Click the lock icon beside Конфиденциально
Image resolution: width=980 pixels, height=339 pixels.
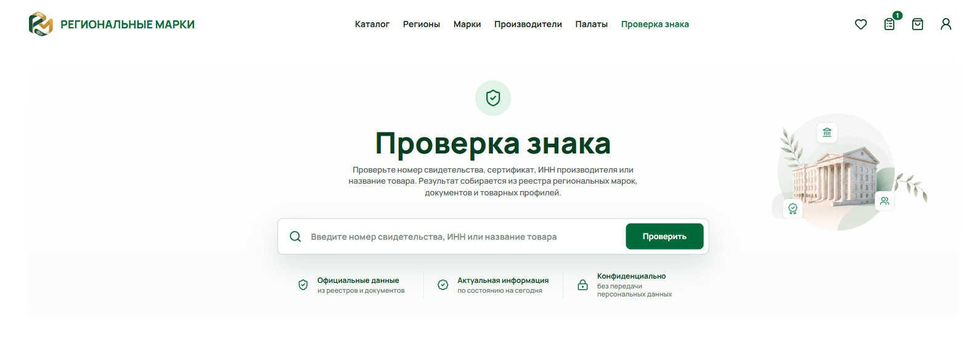582,285
